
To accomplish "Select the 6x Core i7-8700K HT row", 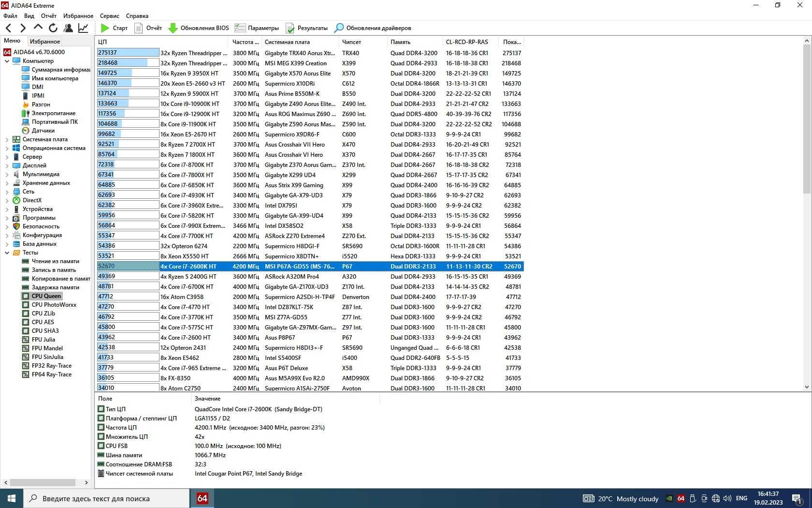I will coord(310,165).
